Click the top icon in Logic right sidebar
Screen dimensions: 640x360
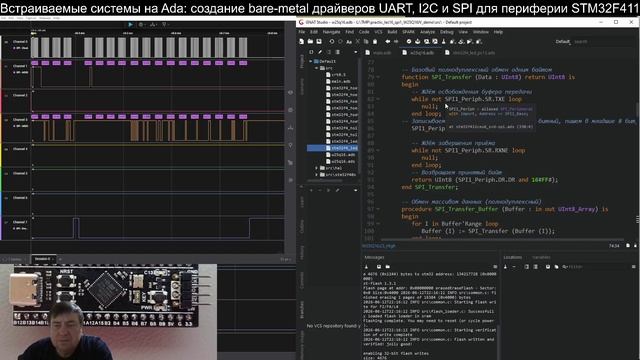point(290,93)
